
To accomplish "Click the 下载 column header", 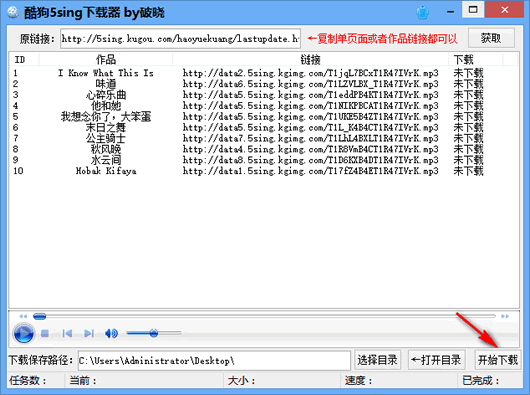I will [476, 60].
